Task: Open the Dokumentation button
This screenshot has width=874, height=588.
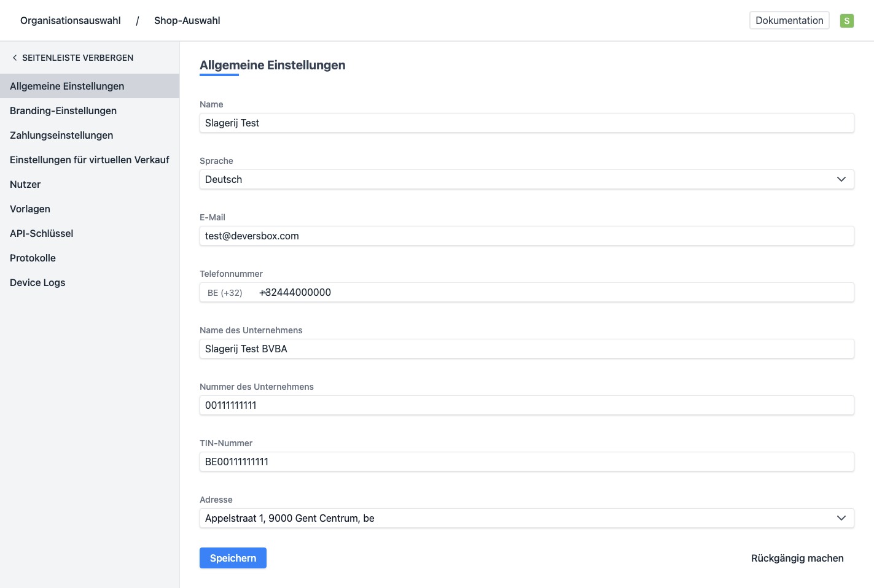Action: tap(789, 20)
